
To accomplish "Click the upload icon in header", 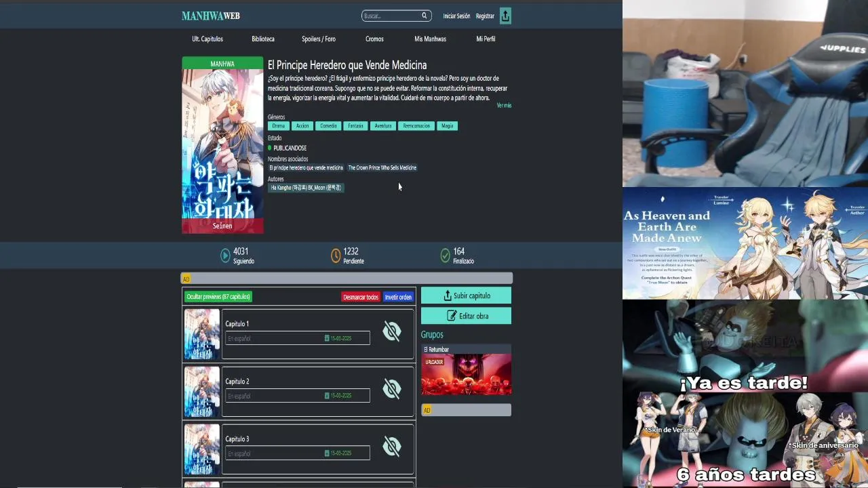I will tap(505, 16).
